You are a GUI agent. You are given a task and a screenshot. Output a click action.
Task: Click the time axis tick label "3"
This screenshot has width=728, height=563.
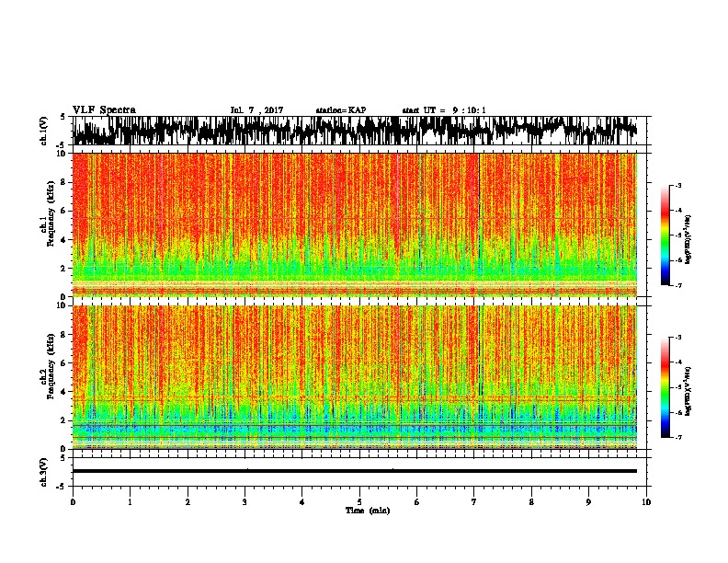[x=245, y=502]
